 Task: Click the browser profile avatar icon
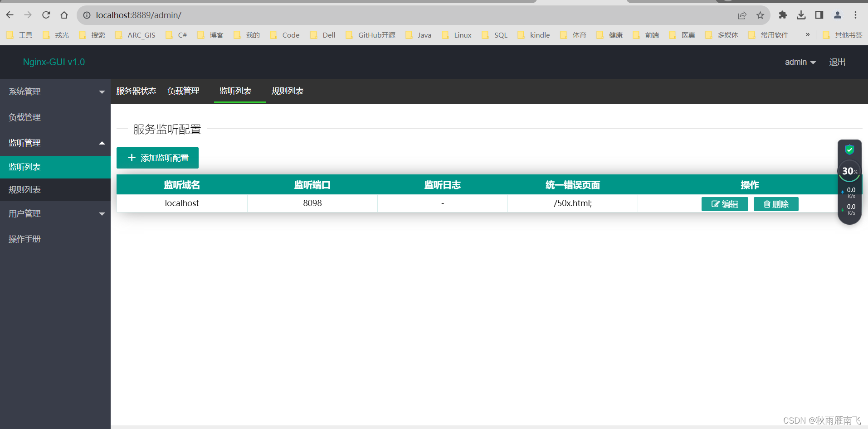pos(837,15)
